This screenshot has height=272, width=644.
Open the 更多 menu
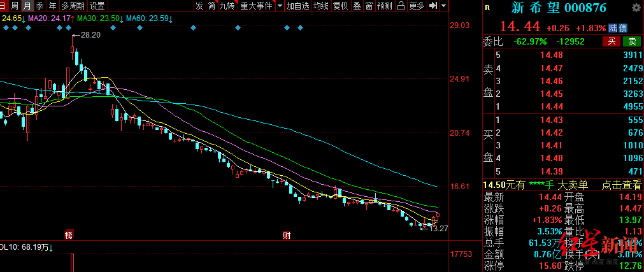coord(416,6)
